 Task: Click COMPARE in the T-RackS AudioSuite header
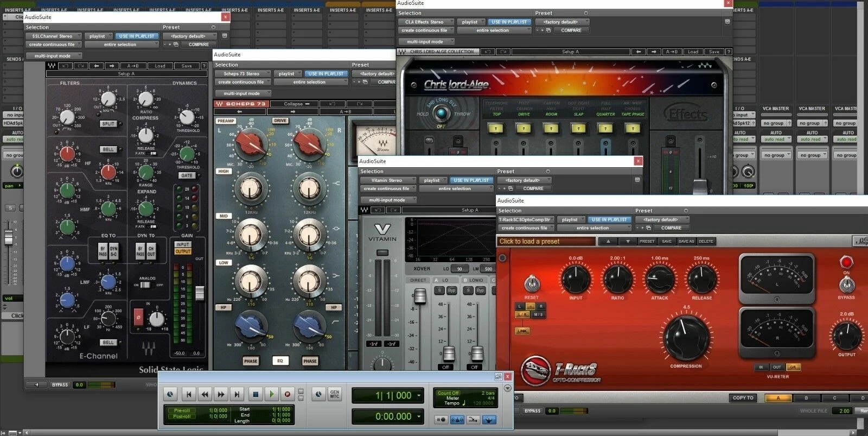tap(671, 228)
